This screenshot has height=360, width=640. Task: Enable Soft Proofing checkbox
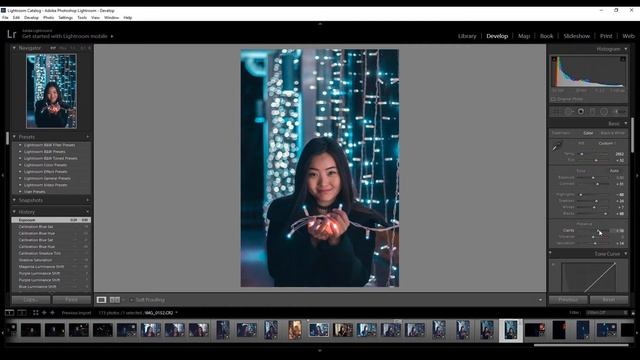(x=132, y=300)
